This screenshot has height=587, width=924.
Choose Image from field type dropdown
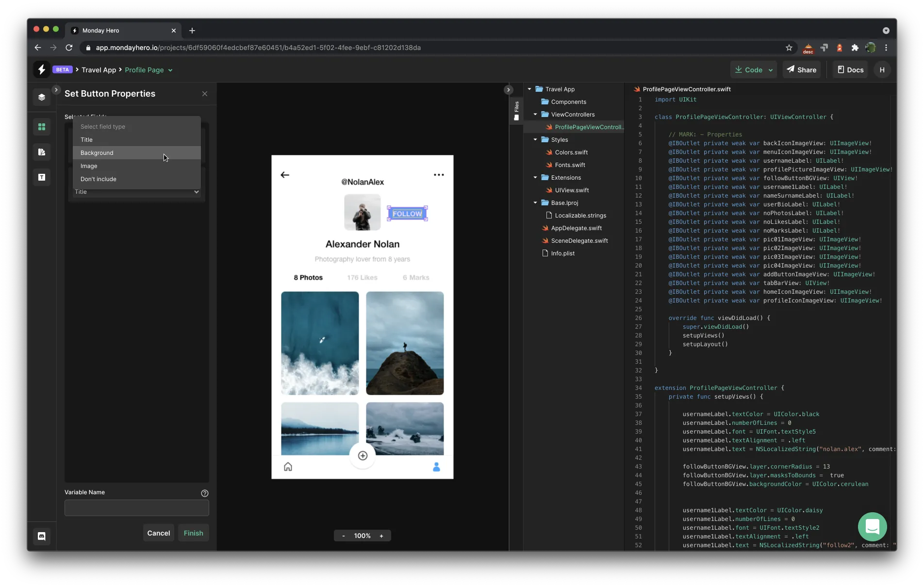(x=137, y=166)
